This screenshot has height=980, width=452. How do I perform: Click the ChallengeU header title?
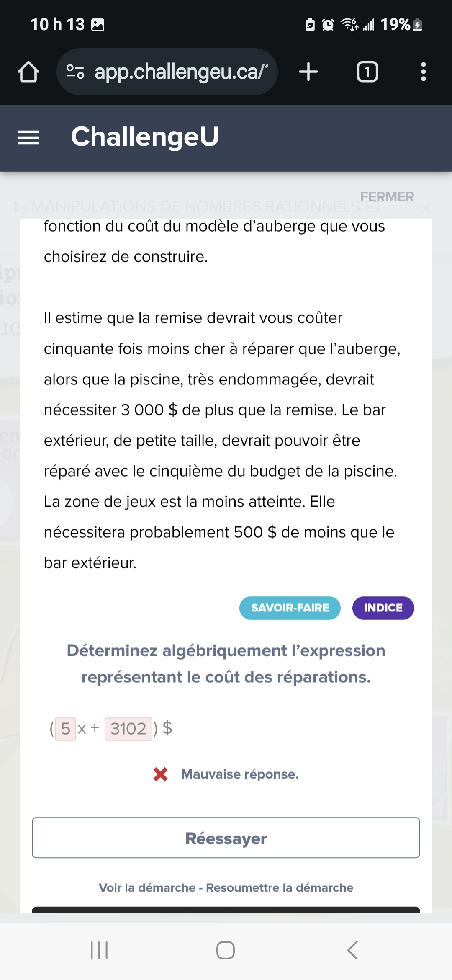tap(145, 137)
